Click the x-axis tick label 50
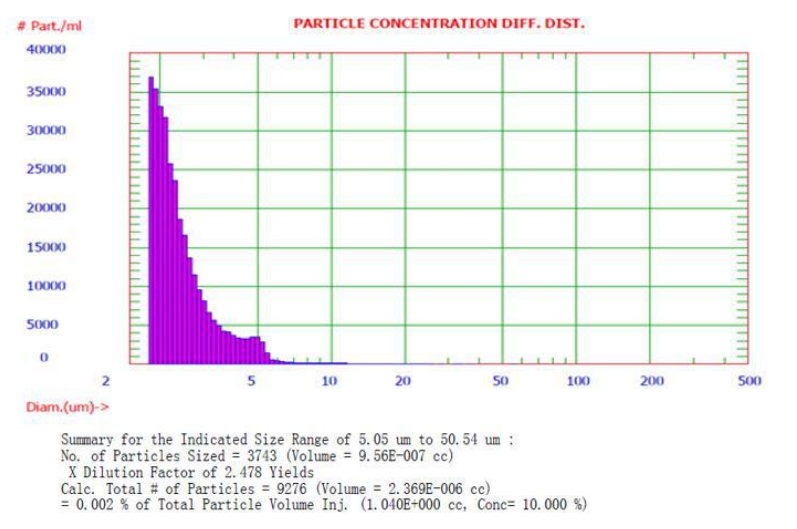 click(x=501, y=381)
